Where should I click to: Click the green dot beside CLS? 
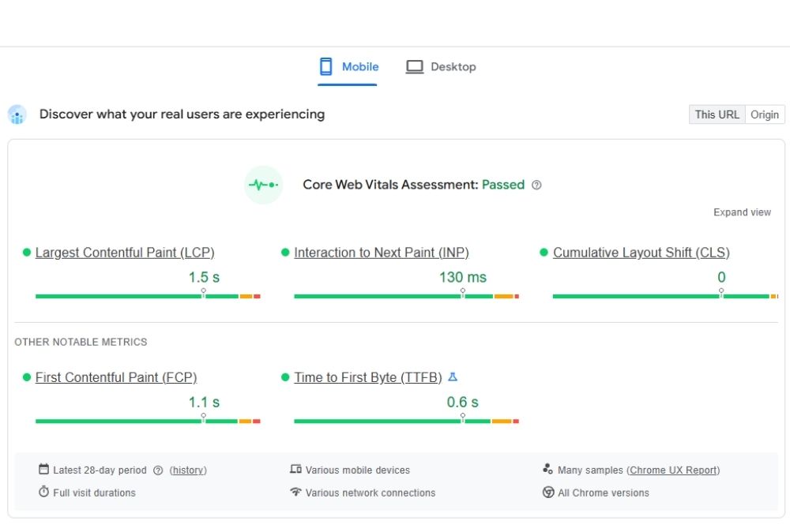click(x=544, y=252)
